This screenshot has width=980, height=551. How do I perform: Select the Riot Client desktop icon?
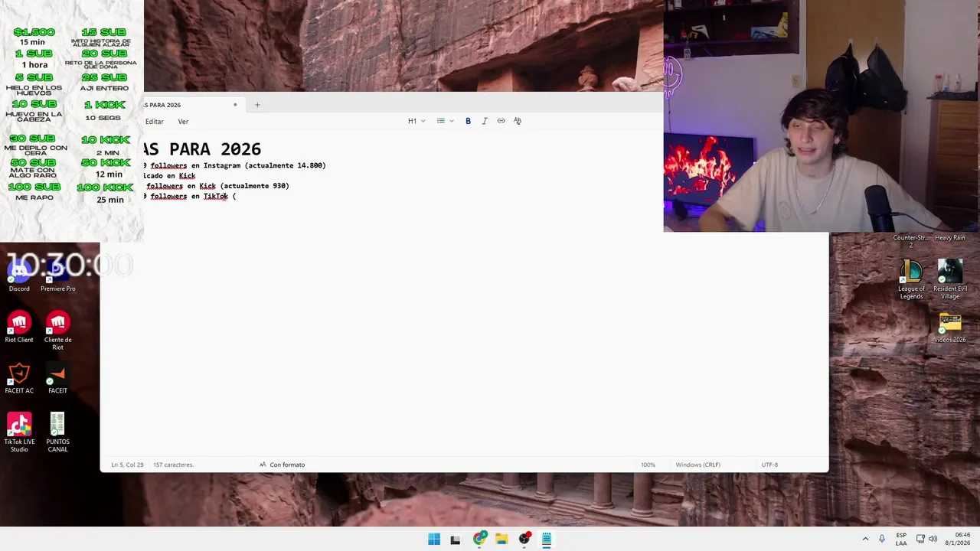[x=19, y=327]
